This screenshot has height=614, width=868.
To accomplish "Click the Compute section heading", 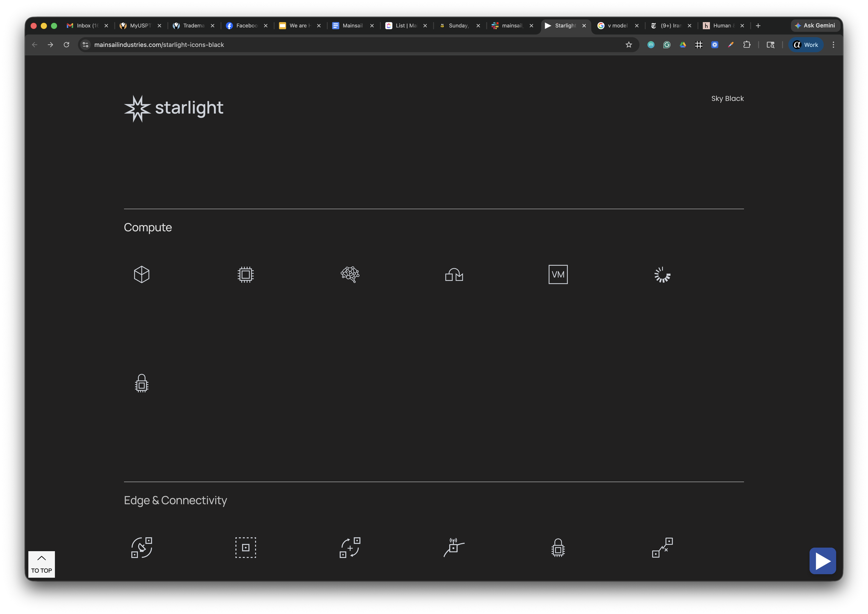I will pyautogui.click(x=148, y=228).
